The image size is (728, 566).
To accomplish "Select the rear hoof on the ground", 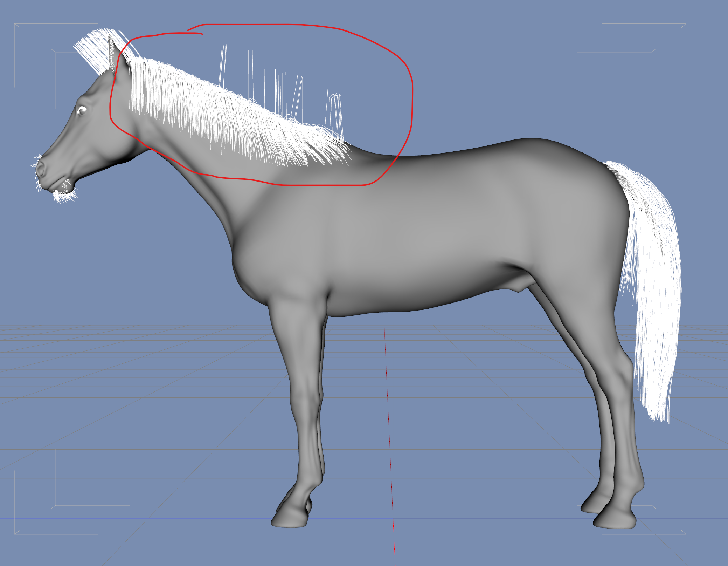I will pyautogui.click(x=615, y=521).
